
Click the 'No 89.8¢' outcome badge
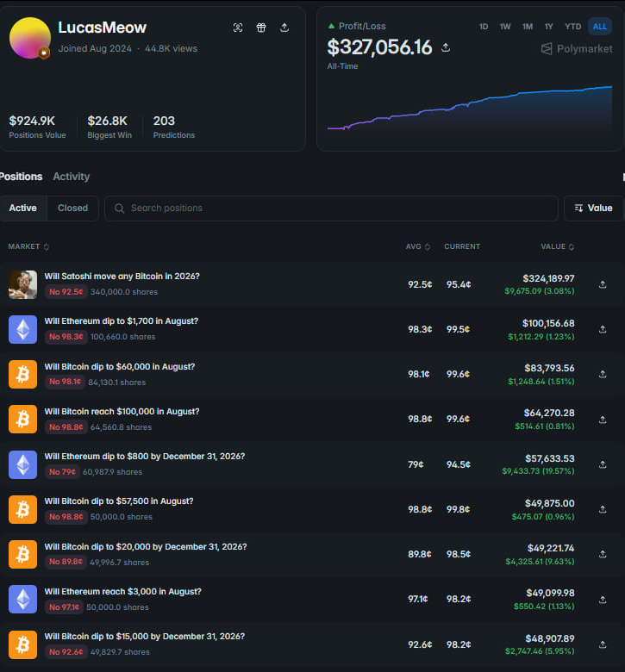[66, 562]
